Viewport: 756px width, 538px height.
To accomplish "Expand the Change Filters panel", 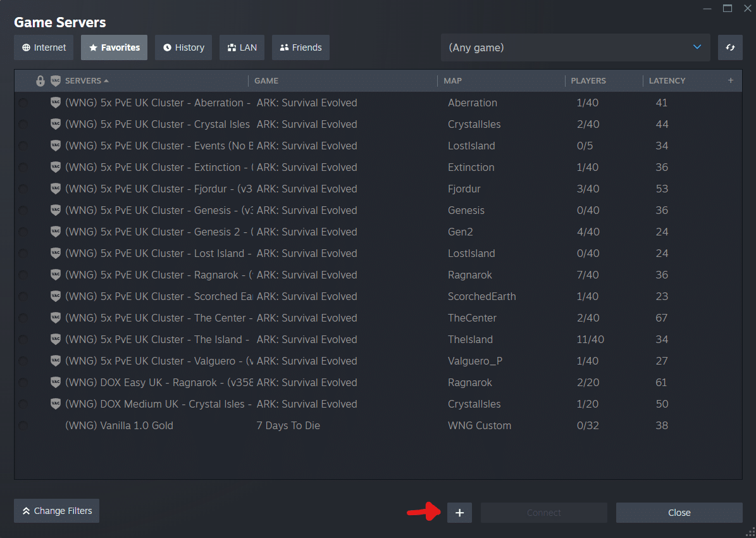I will pyautogui.click(x=56, y=511).
